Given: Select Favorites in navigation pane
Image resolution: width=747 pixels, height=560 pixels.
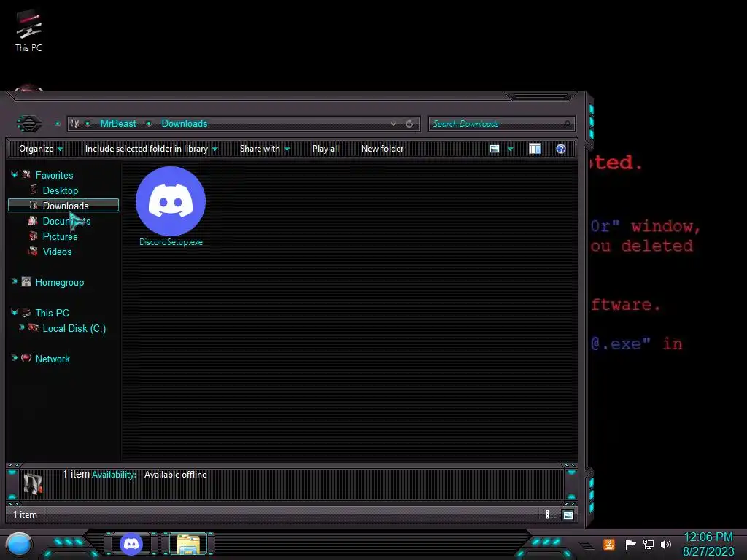Looking at the screenshot, I should click(x=54, y=175).
